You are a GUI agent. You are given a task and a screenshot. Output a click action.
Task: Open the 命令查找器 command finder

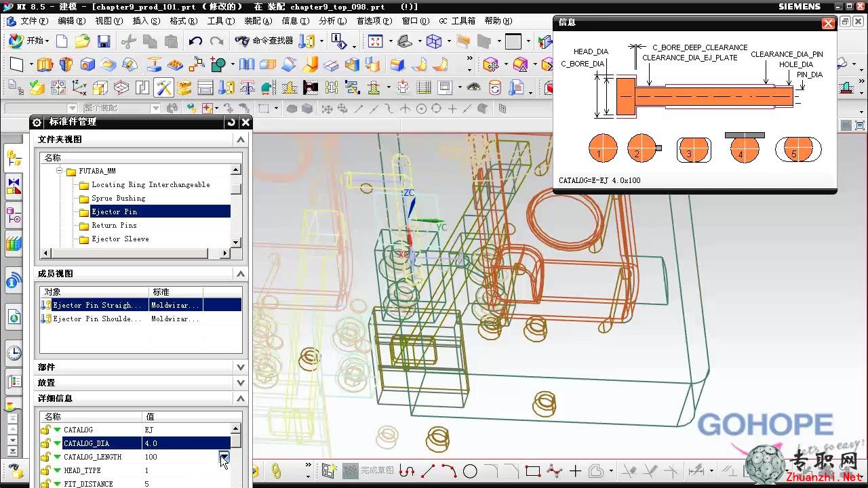click(x=264, y=41)
